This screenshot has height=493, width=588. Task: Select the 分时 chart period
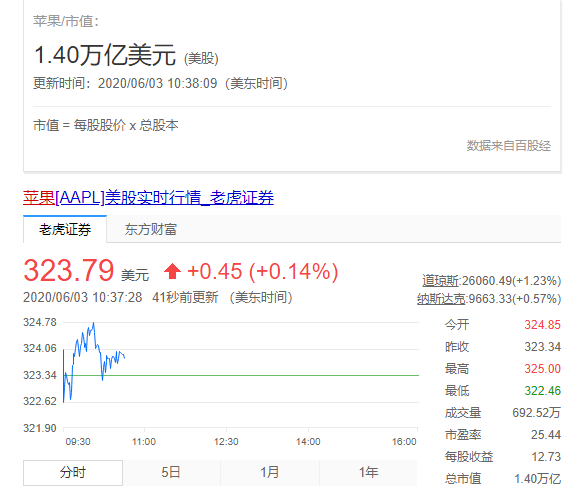(73, 472)
